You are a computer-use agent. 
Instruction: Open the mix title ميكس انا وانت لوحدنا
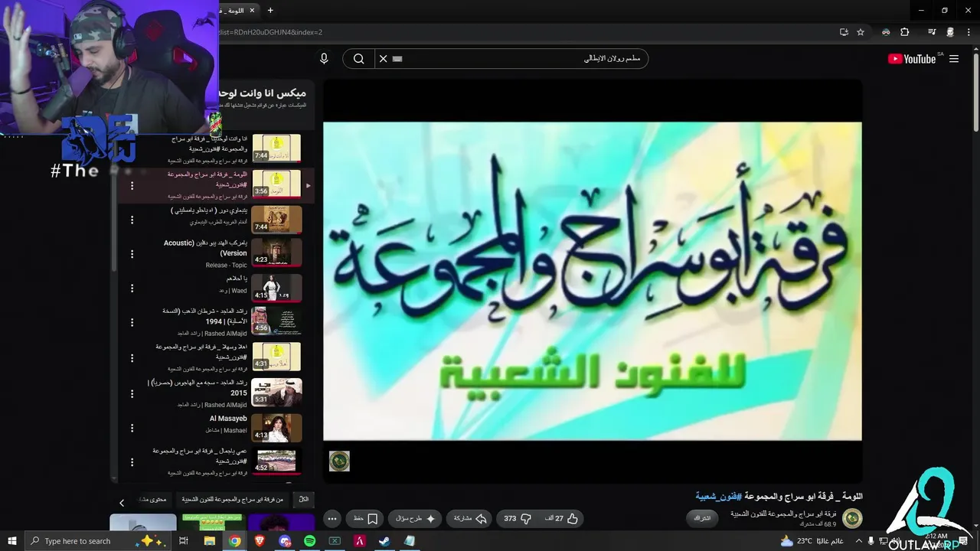(x=262, y=93)
